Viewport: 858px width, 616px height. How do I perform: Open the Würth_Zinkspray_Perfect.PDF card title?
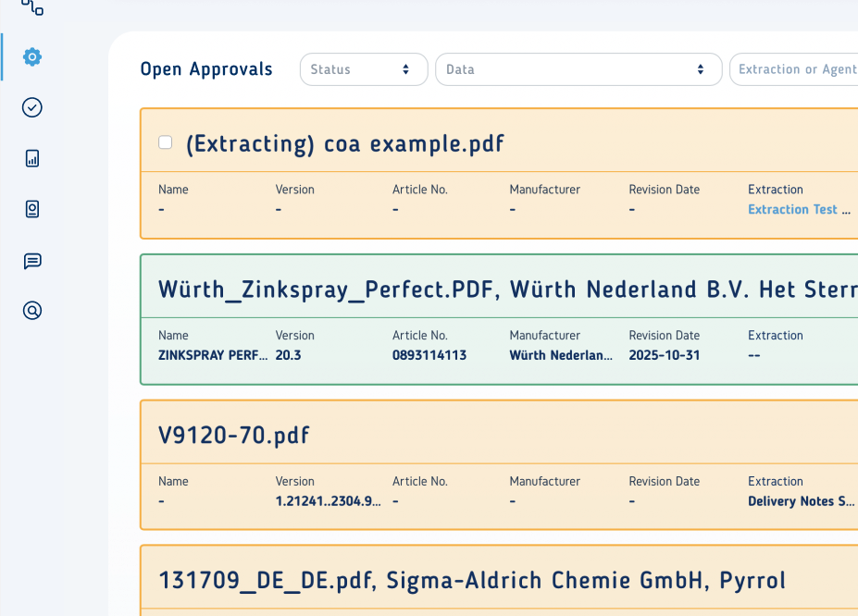[x=508, y=290]
